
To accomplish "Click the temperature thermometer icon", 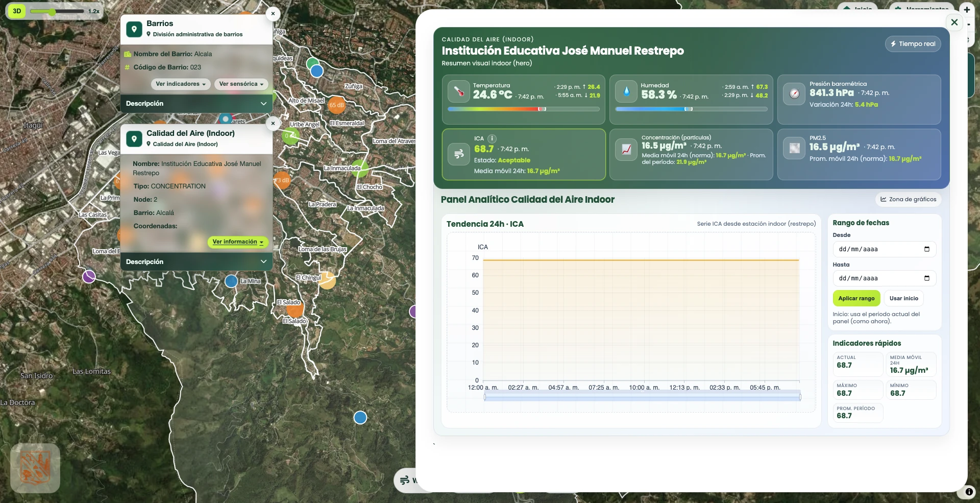I will point(458,92).
